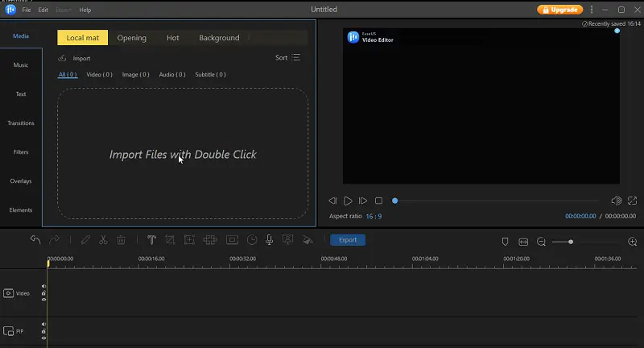Click the Export button
The image size is (644, 348).
click(348, 240)
